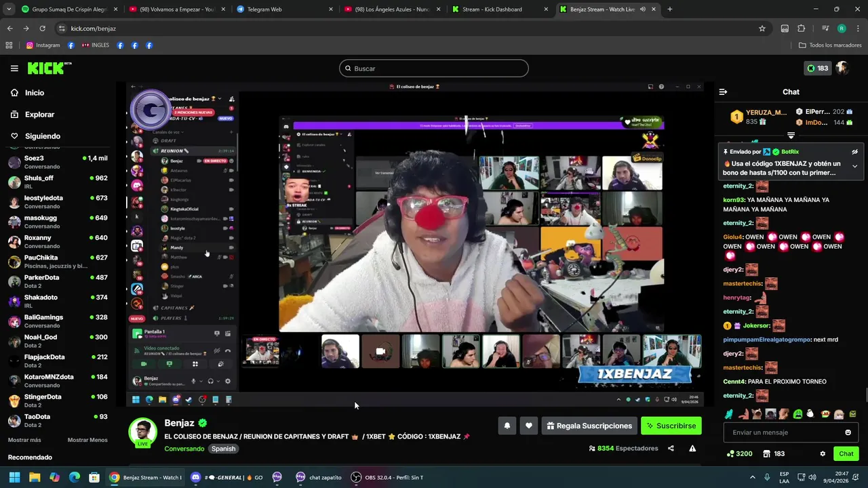Open the 183 points badge in the header
868x488 pixels.
point(817,68)
